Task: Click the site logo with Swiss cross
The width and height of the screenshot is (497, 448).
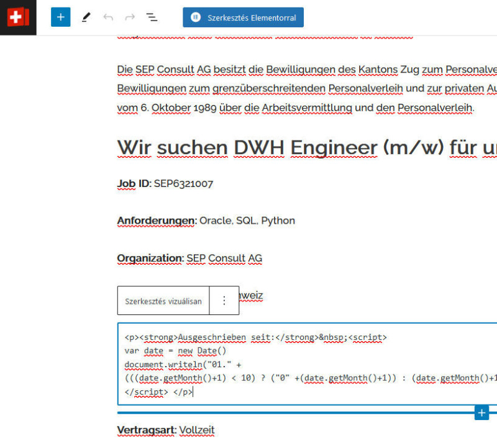Action: point(18,17)
